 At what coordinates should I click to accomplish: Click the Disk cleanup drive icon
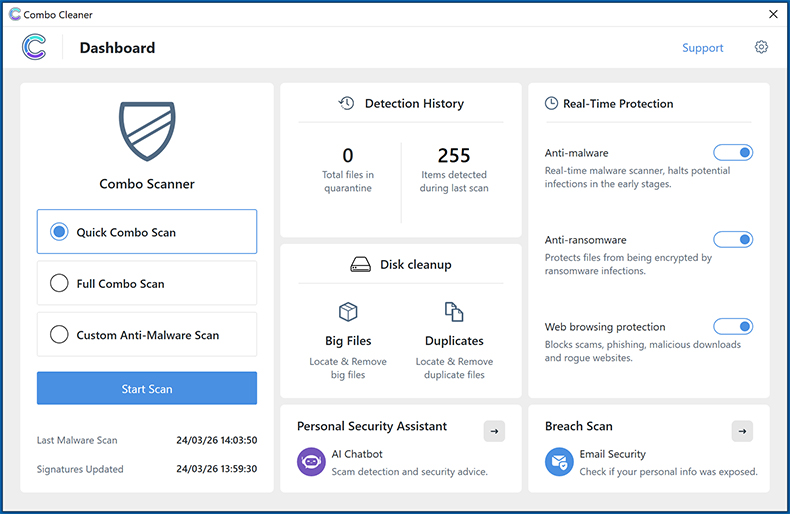(361, 265)
